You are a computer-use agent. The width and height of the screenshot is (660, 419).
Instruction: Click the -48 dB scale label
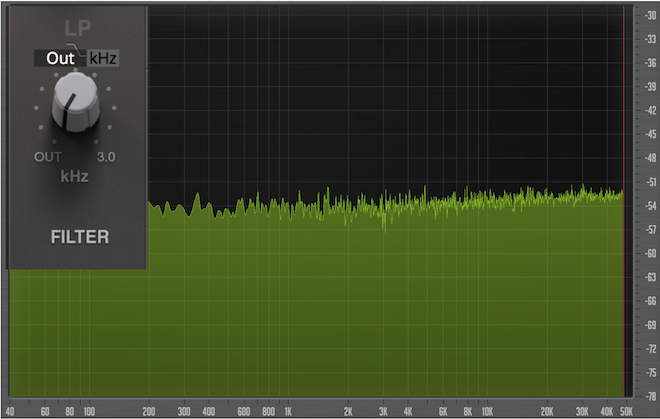click(x=650, y=158)
